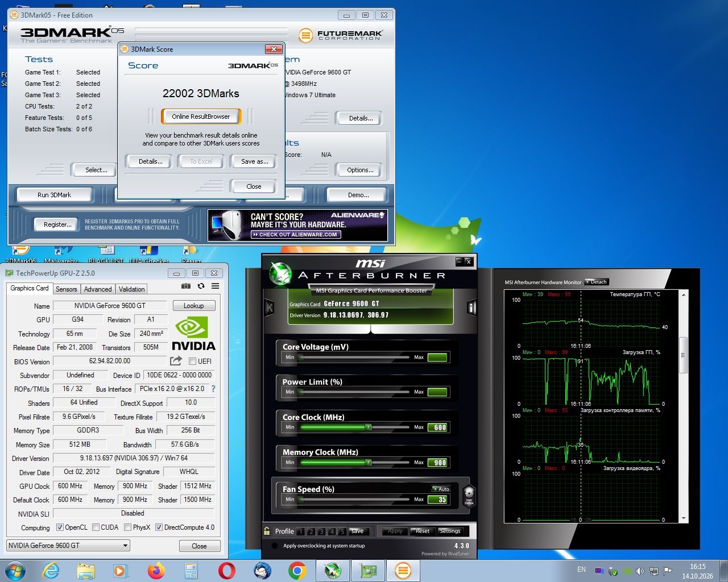Viewport: 728px width, 582px height.
Task: Toggle the DirectCompute 4.0 checkbox
Action: [x=159, y=527]
